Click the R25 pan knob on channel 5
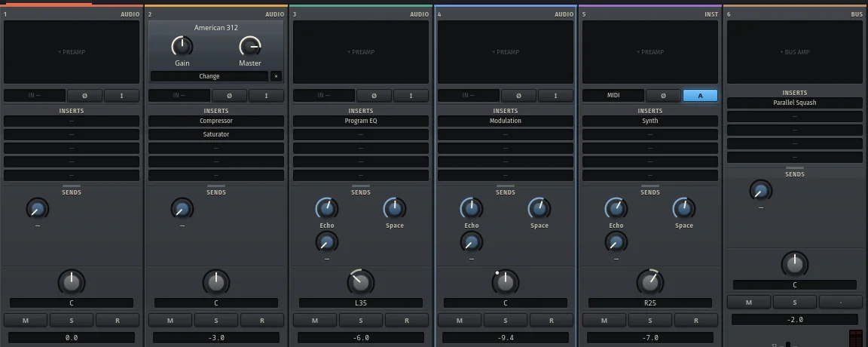 [x=650, y=283]
